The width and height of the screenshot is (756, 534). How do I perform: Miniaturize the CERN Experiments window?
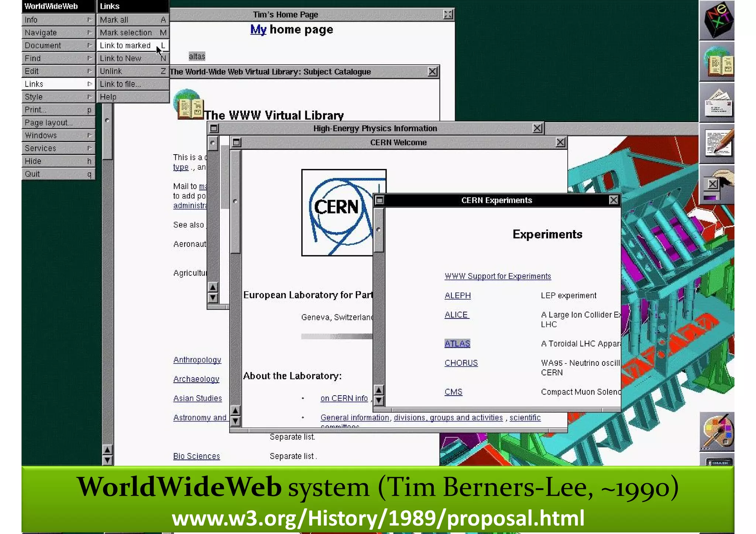coord(379,200)
